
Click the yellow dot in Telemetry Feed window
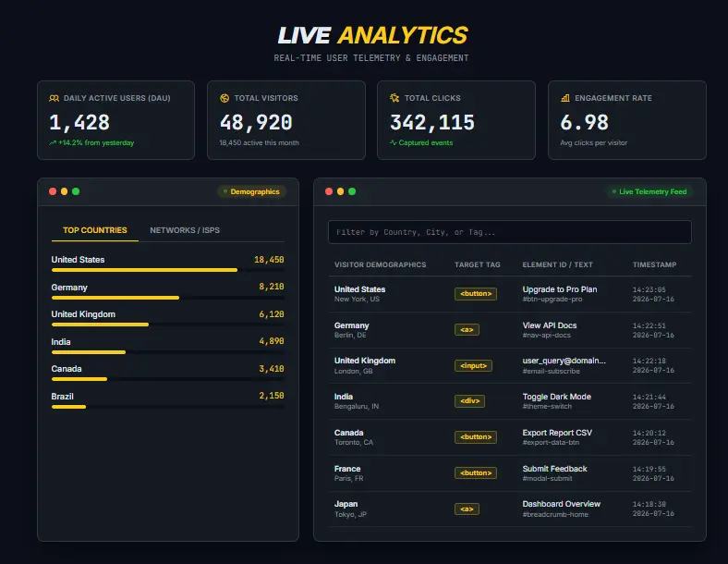coord(340,191)
